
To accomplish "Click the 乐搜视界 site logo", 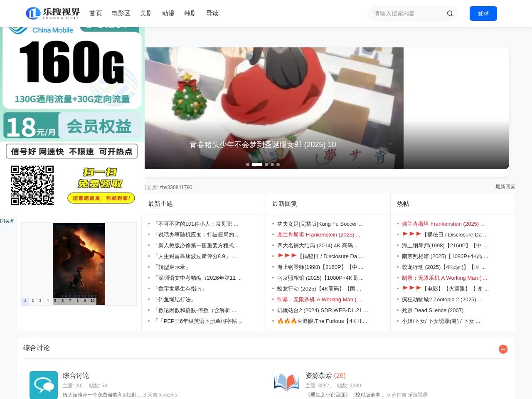I will (x=53, y=13).
